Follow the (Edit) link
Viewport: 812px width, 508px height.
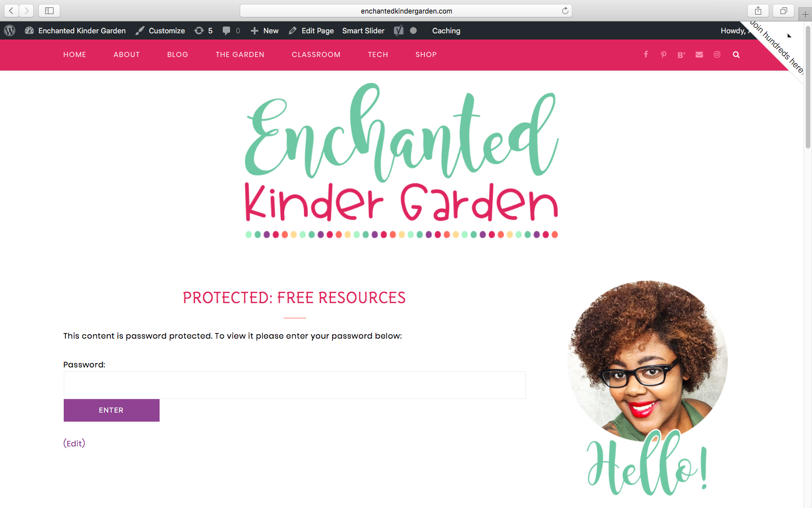coord(74,443)
